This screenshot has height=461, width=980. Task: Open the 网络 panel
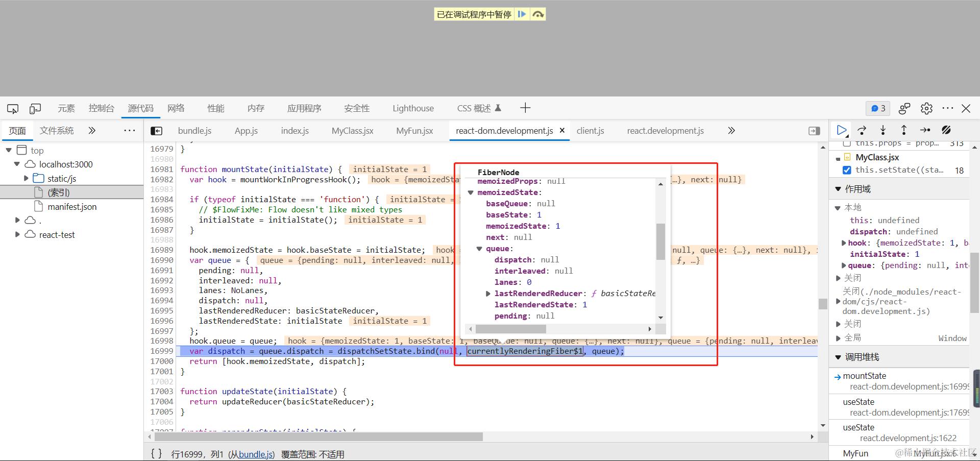(176, 108)
